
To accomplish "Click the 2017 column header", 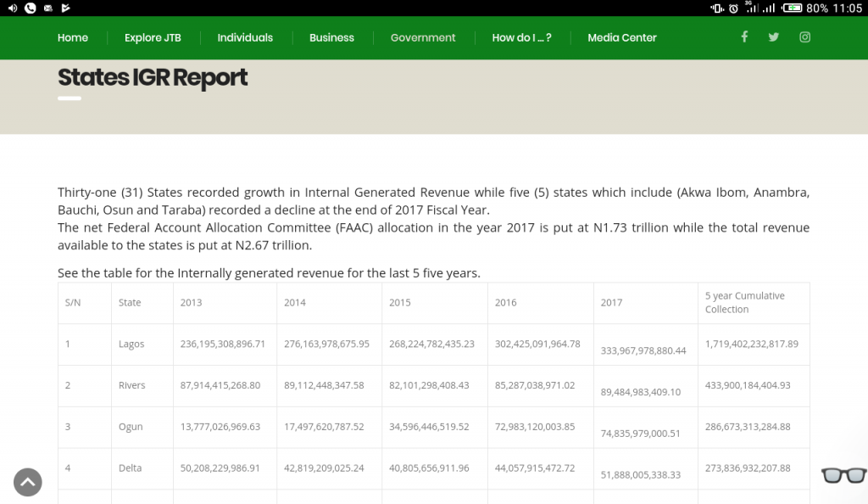I will (611, 302).
